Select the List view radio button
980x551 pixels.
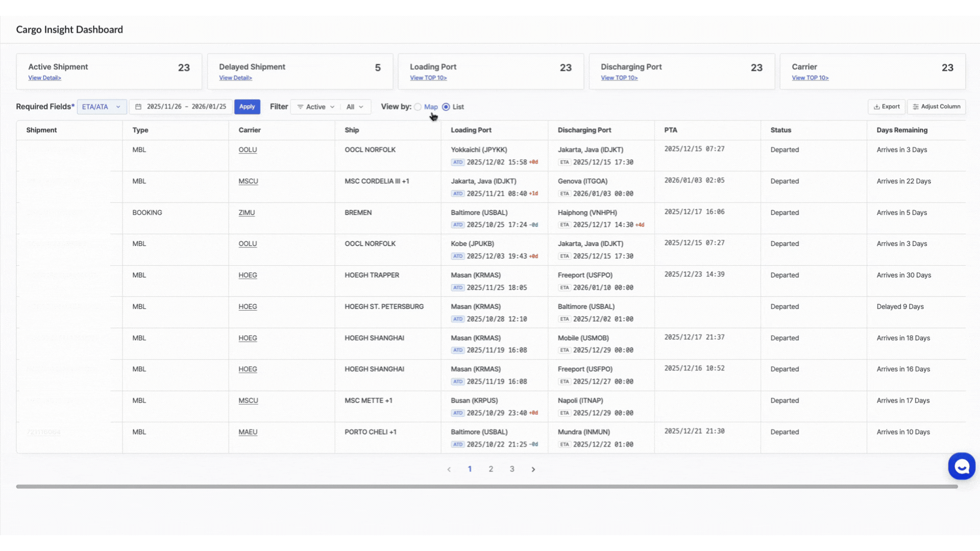[x=446, y=107]
